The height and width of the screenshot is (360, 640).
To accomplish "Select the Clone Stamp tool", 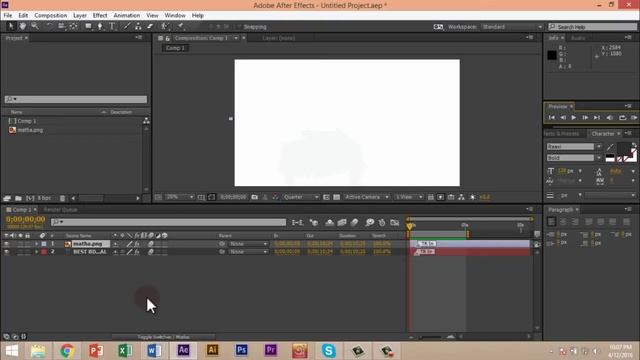I will click(x=138, y=27).
